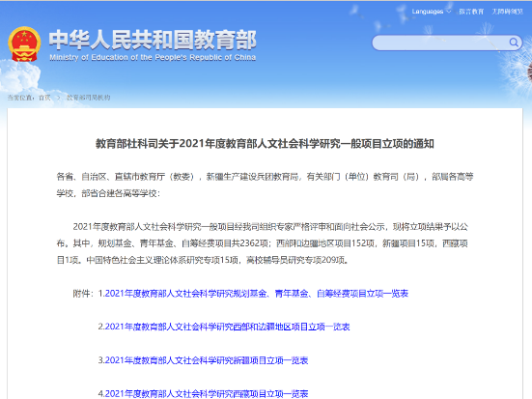The width and height of the screenshot is (532, 399).
Task: Click the article title about 2021年度一般项目立项的通知
Action: 265,144
